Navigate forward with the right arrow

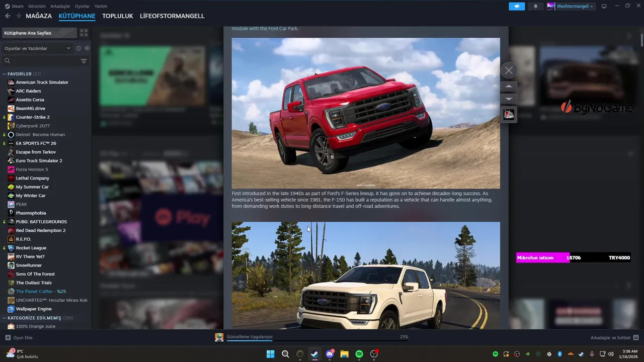click(x=18, y=16)
